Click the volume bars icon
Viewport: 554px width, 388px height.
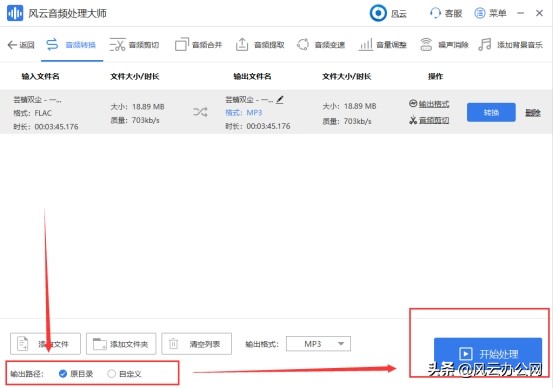(x=365, y=45)
